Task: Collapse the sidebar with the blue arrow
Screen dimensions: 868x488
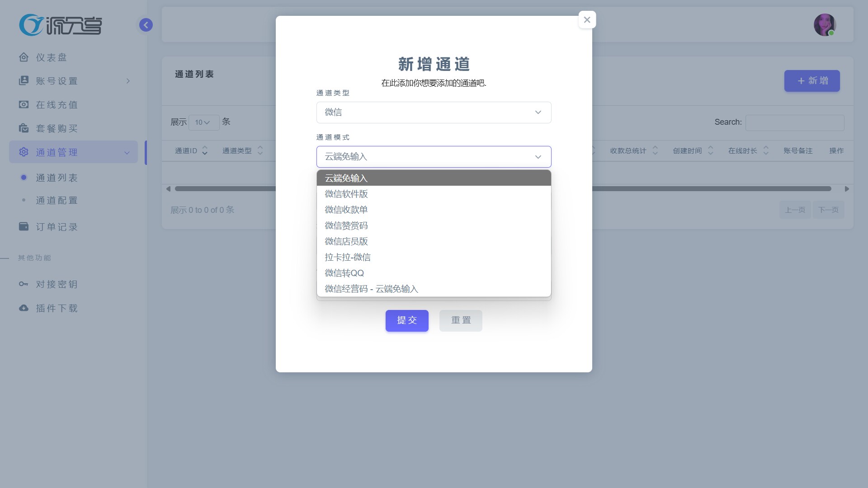Action: click(x=146, y=25)
